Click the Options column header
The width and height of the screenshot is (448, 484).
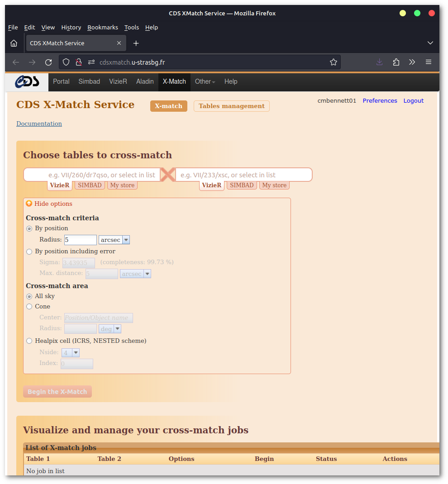181,459
